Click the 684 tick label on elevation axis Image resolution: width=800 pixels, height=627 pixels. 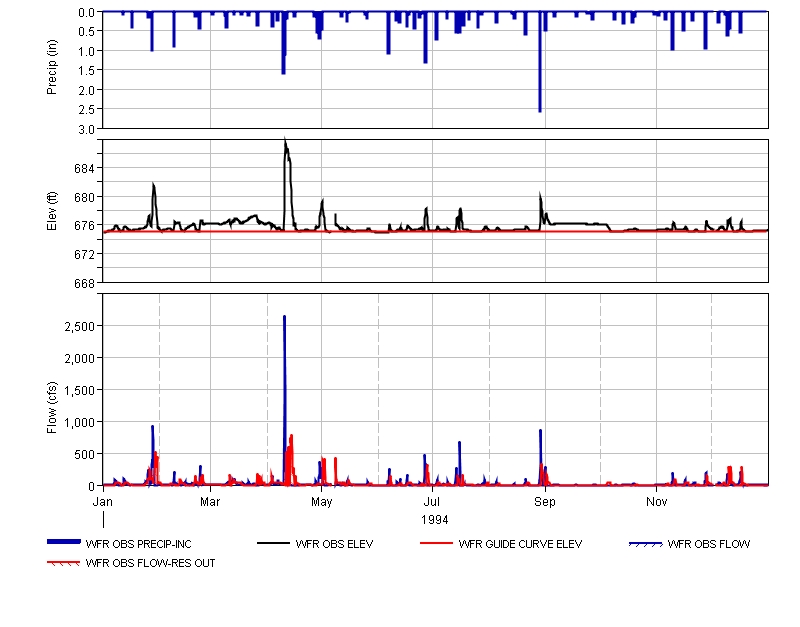87,168
